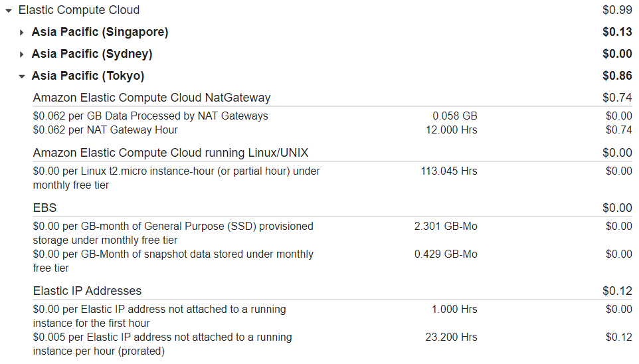Select the Asia Pacific (Singapore) label
The height and width of the screenshot is (364, 639).
click(100, 32)
